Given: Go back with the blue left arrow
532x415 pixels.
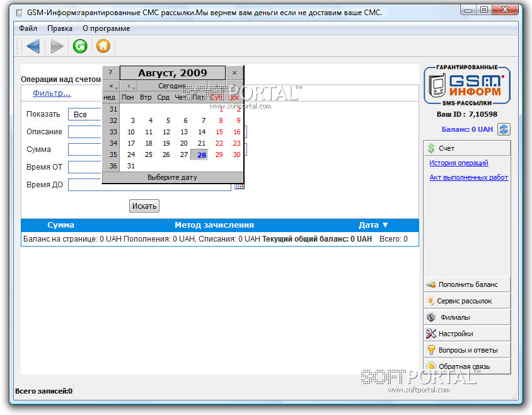Looking at the screenshot, I should point(33,46).
